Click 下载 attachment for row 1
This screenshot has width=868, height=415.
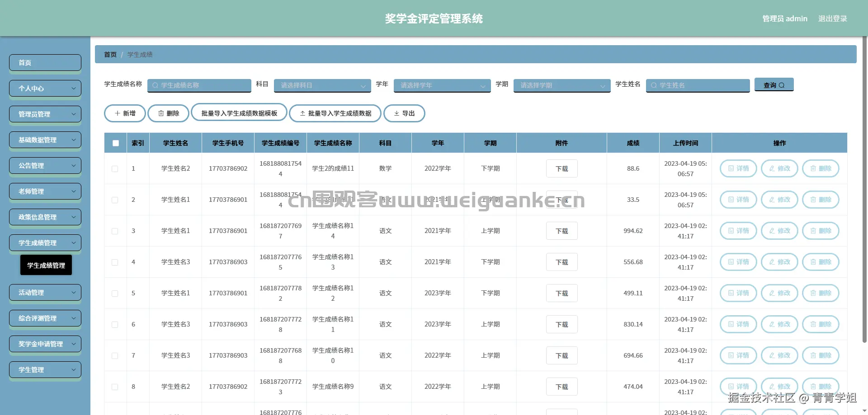tap(561, 168)
